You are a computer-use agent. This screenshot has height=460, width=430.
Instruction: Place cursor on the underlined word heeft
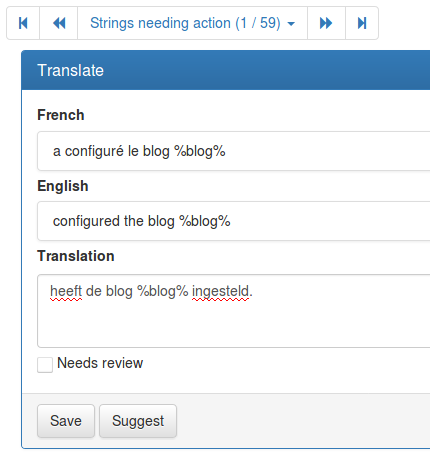pos(66,291)
